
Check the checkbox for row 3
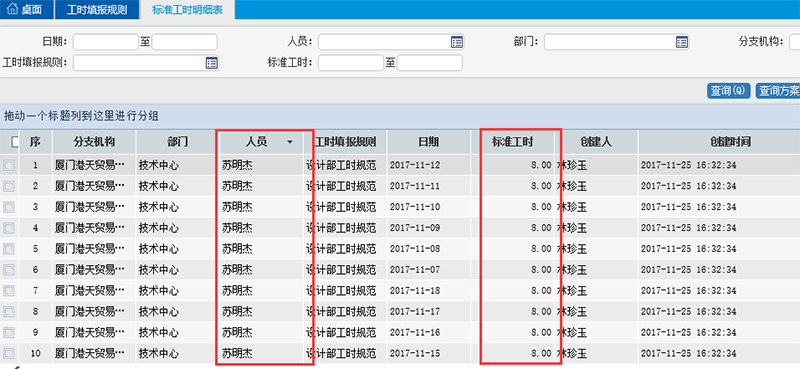pos(9,207)
